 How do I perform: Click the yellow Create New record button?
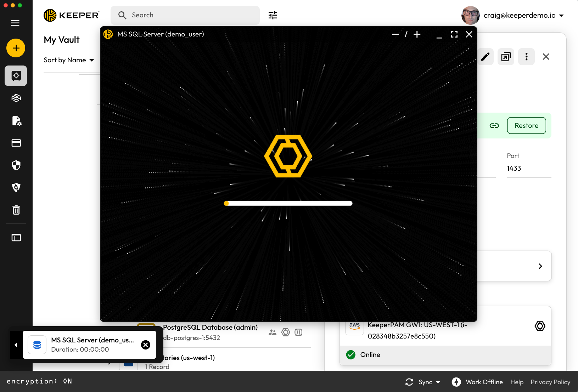(x=16, y=48)
